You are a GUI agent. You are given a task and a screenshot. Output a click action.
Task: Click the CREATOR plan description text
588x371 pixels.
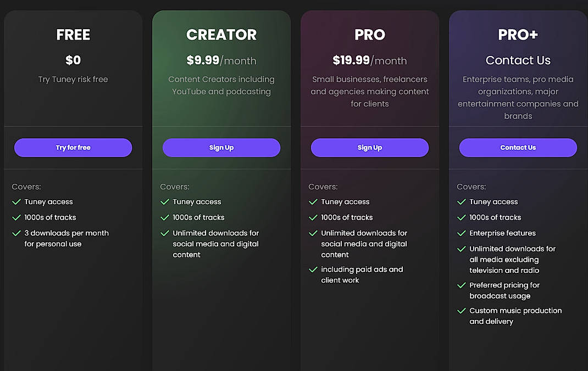(x=221, y=85)
